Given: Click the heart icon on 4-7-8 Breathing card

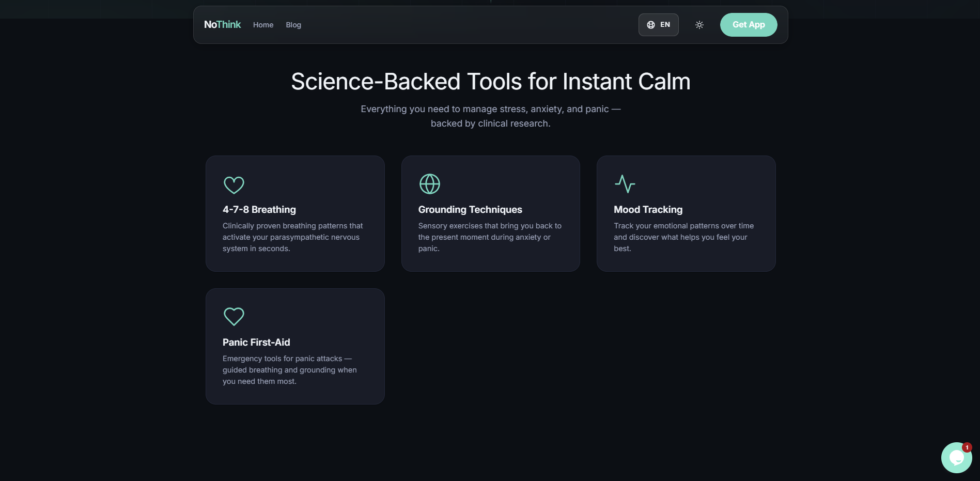Looking at the screenshot, I should pos(234,185).
